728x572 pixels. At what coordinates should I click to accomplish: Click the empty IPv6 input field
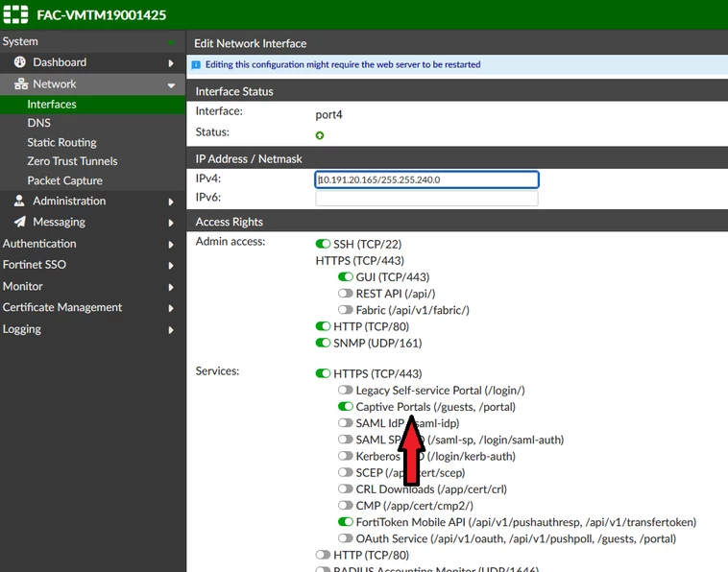[426, 198]
